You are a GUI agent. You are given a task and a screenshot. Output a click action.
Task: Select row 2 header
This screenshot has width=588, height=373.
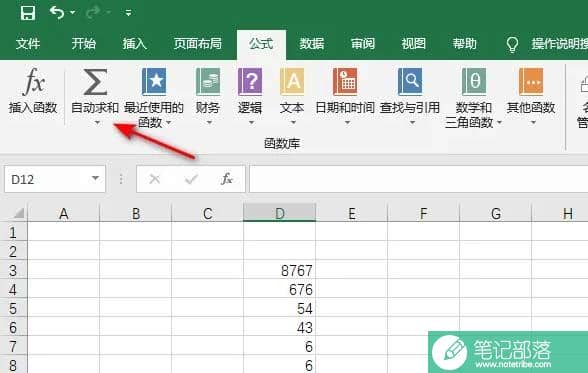[x=14, y=251]
